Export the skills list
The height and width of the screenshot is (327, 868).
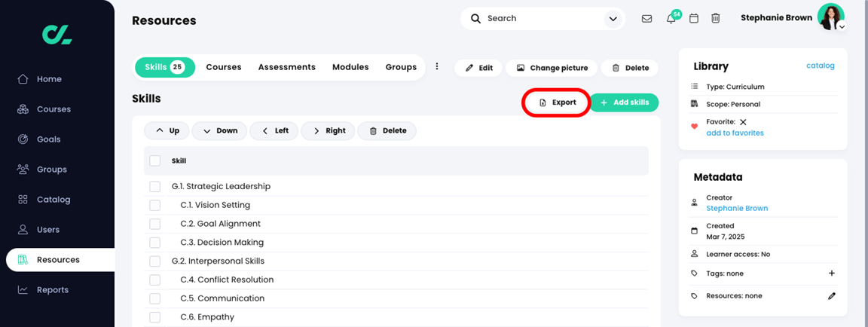click(x=556, y=102)
